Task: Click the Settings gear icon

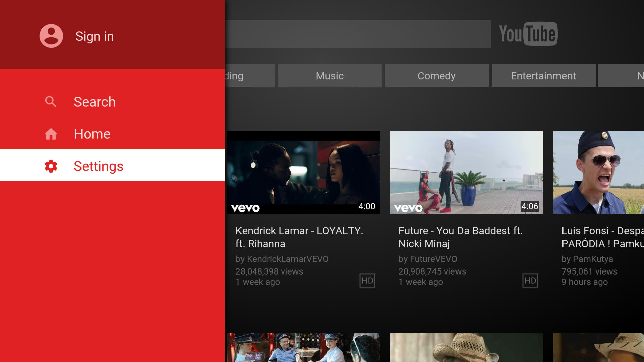Action: pos(51,166)
